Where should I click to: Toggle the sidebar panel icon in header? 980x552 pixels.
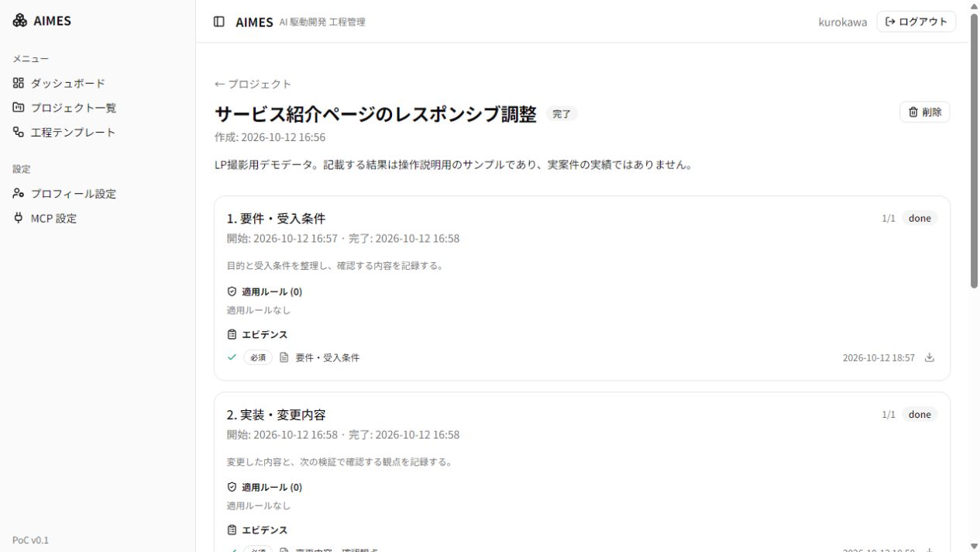219,22
